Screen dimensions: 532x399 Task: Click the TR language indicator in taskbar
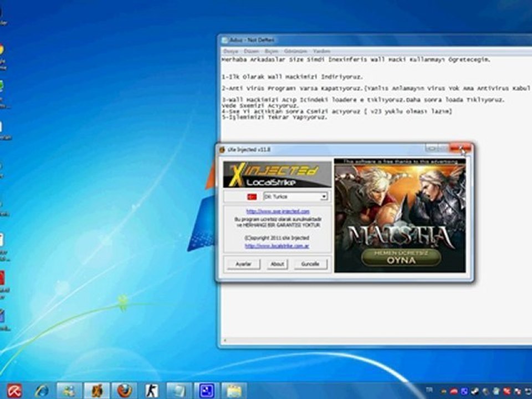tap(429, 390)
